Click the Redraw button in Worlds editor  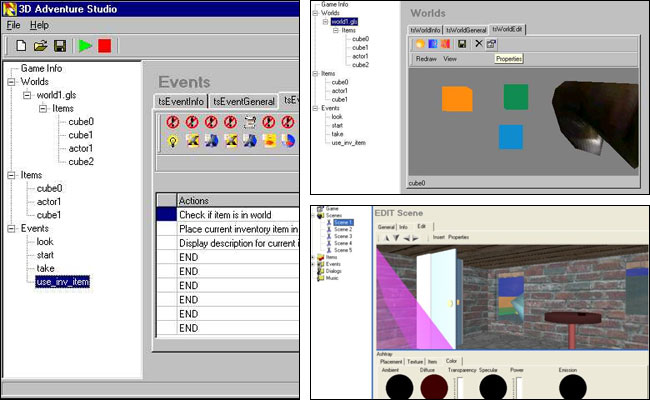(x=427, y=59)
